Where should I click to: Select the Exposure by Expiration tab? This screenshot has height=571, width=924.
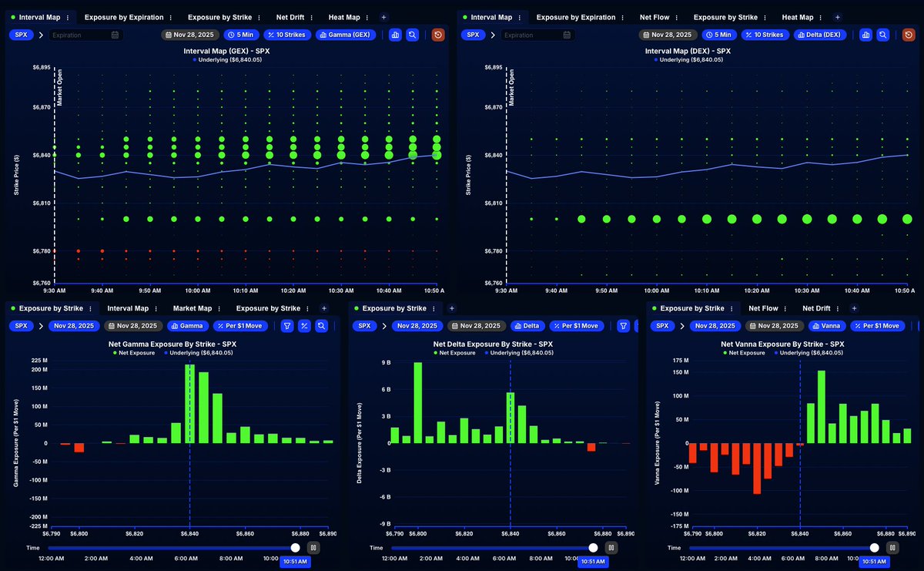click(x=126, y=16)
